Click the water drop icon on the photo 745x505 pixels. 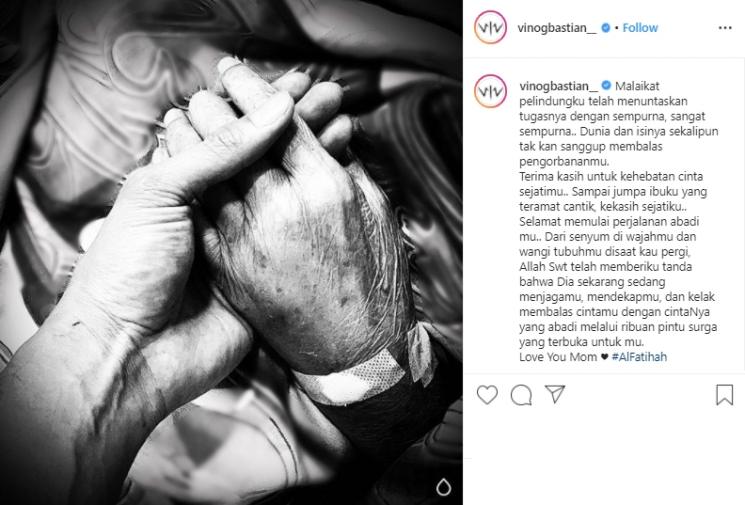pyautogui.click(x=444, y=486)
